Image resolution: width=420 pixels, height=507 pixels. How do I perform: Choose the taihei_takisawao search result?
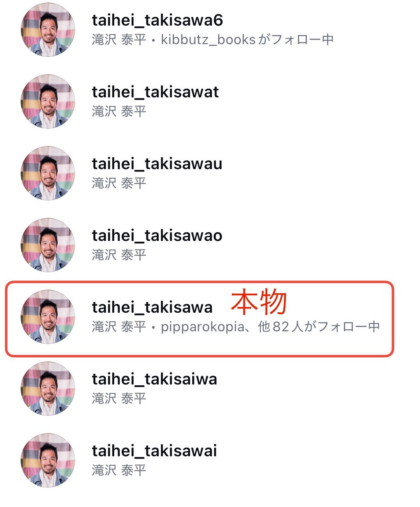tap(157, 236)
